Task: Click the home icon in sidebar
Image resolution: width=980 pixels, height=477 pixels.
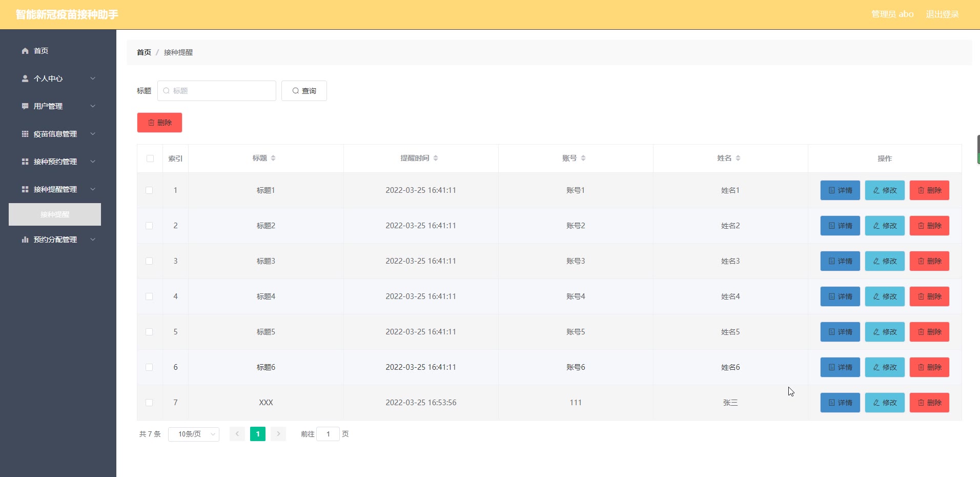Action: [25, 51]
